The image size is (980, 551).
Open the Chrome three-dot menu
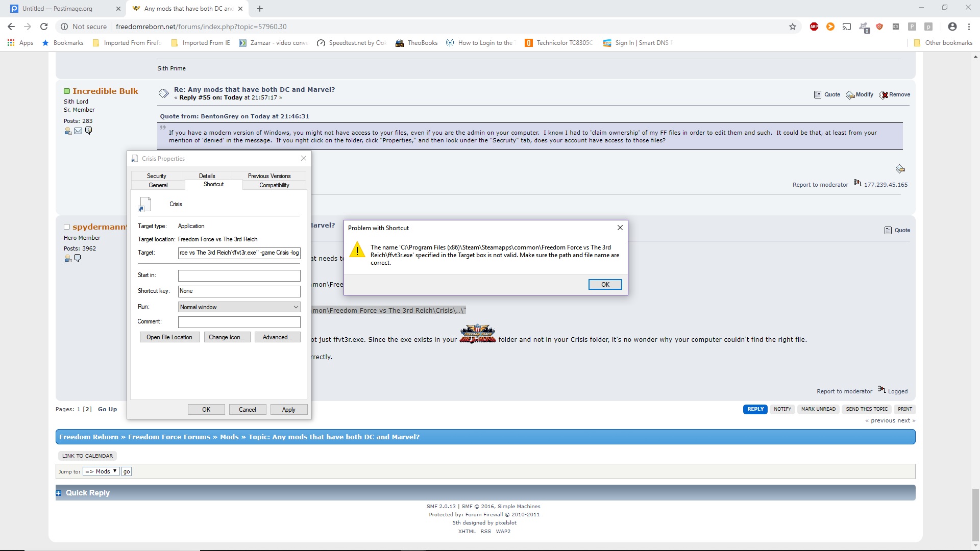tap(969, 27)
